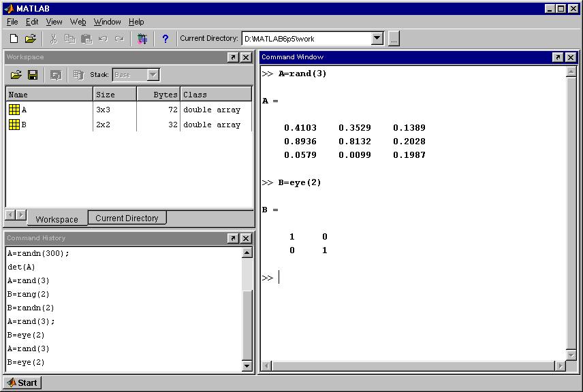This screenshot has height=392, width=583.
Task: Click the 2x2 size cell
Action: (x=103, y=125)
